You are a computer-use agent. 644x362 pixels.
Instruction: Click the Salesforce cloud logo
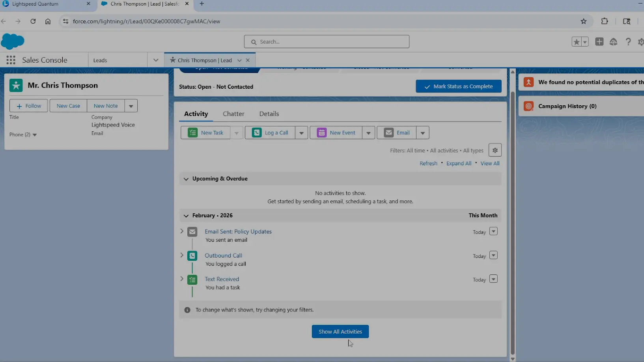pyautogui.click(x=13, y=41)
